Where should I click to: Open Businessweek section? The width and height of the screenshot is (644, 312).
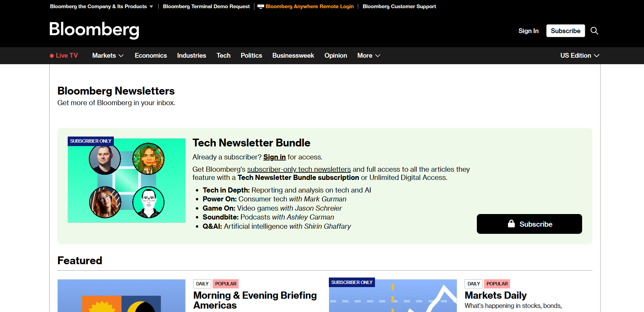click(293, 56)
